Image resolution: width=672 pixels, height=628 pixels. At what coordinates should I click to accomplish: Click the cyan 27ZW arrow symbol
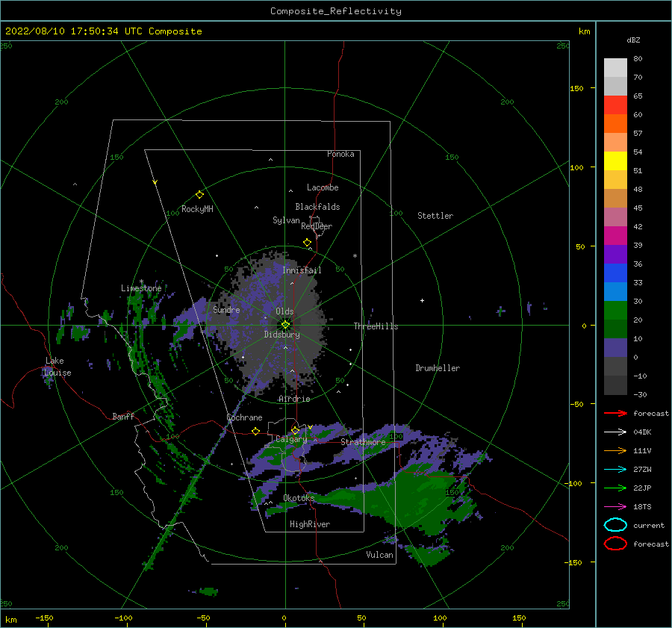pyautogui.click(x=615, y=470)
